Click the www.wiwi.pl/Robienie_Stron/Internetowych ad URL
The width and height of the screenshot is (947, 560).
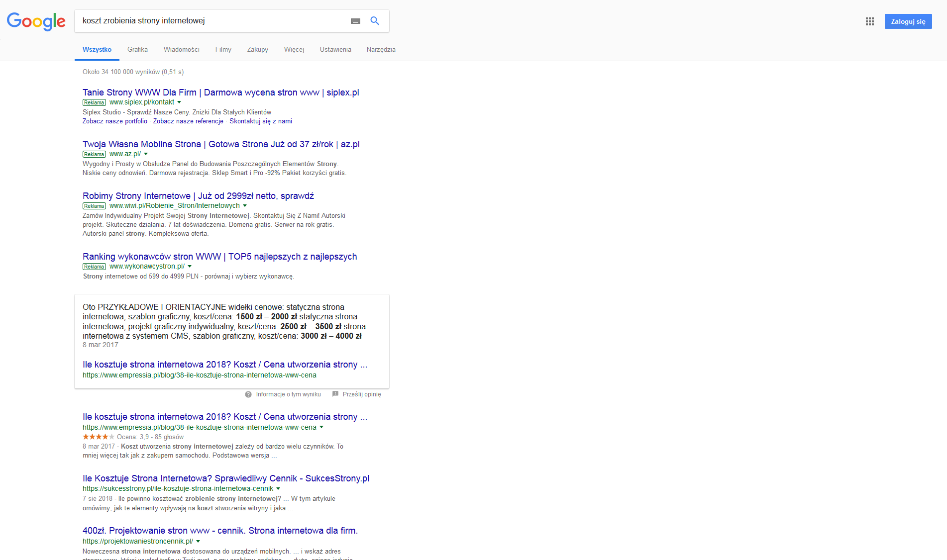[175, 206]
